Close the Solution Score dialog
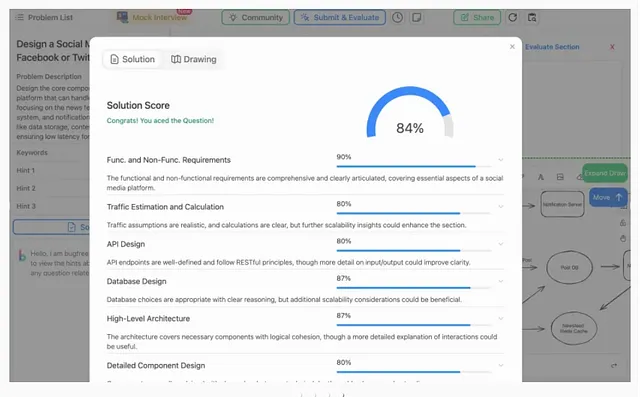This screenshot has width=640, height=397. tap(512, 47)
